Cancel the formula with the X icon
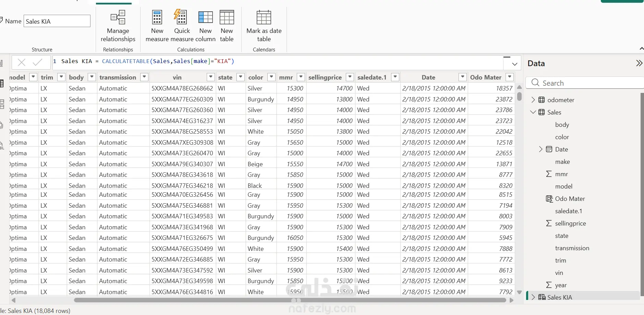644x315 pixels. click(22, 62)
